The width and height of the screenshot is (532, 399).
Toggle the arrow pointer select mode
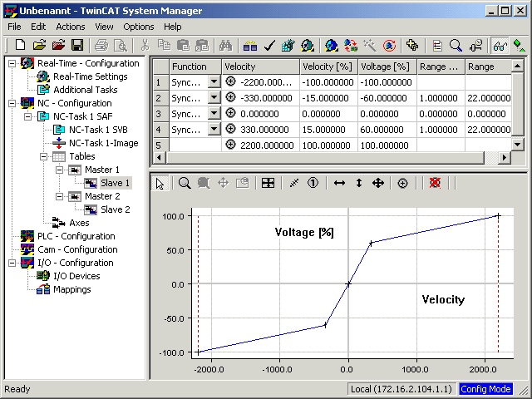click(x=160, y=183)
